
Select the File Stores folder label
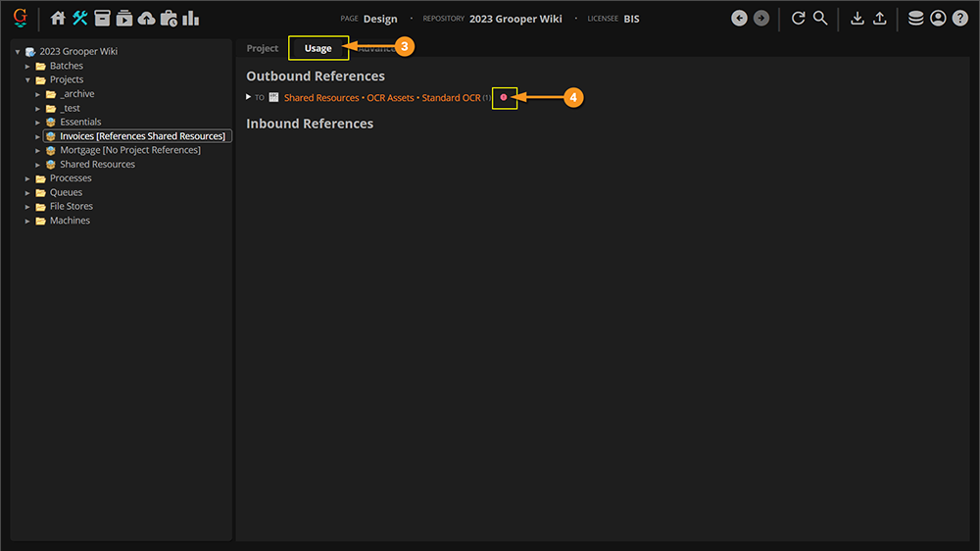click(72, 207)
